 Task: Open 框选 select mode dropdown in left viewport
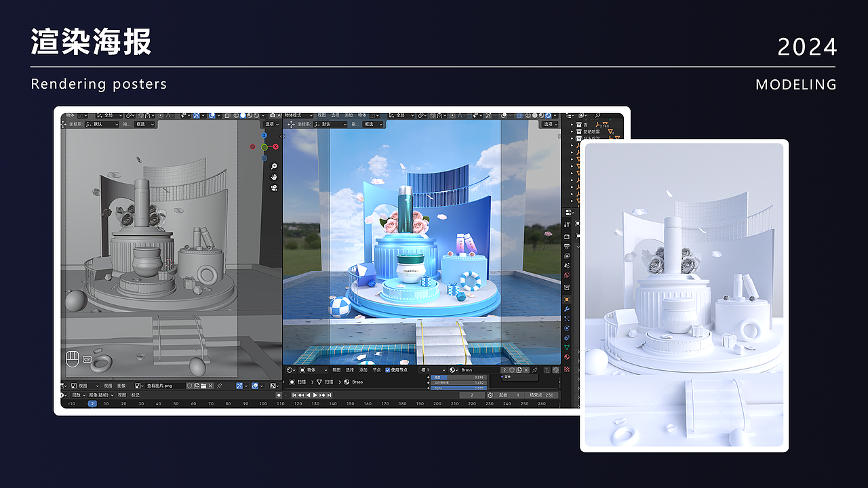[144, 124]
